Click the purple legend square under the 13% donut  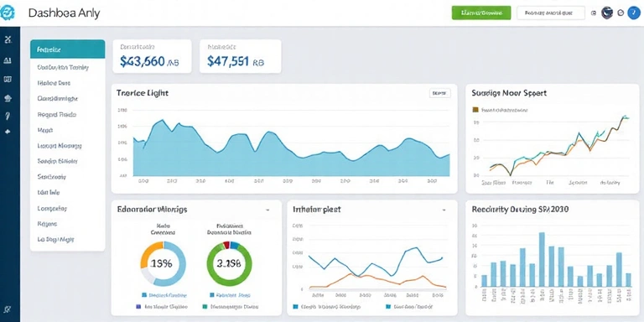pos(138,306)
